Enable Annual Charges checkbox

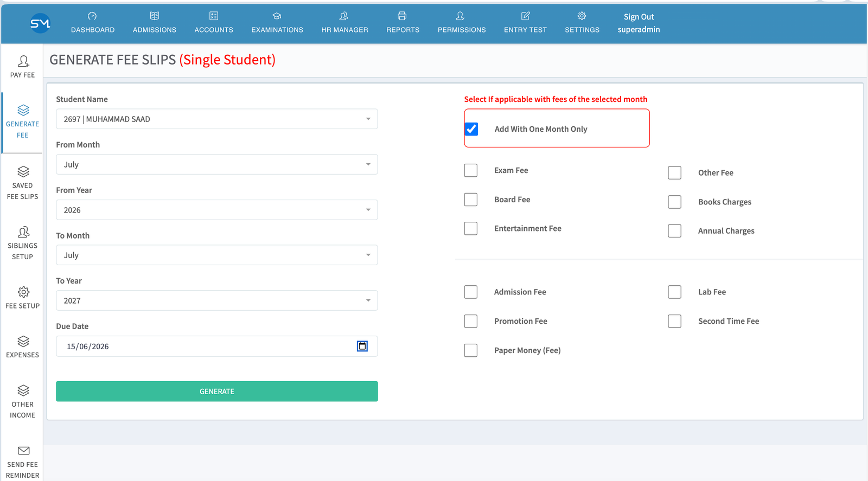[675, 230]
